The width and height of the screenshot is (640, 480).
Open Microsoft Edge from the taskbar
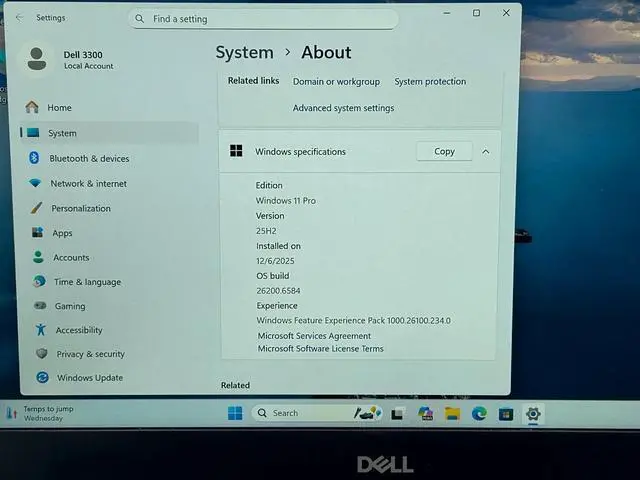click(x=479, y=413)
